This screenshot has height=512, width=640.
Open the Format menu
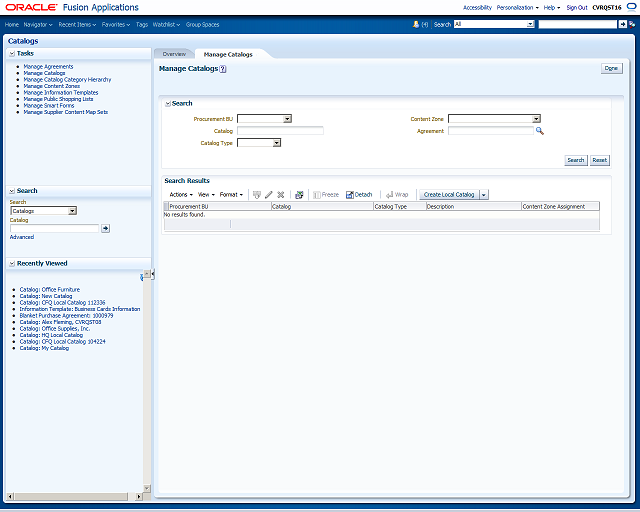231,195
